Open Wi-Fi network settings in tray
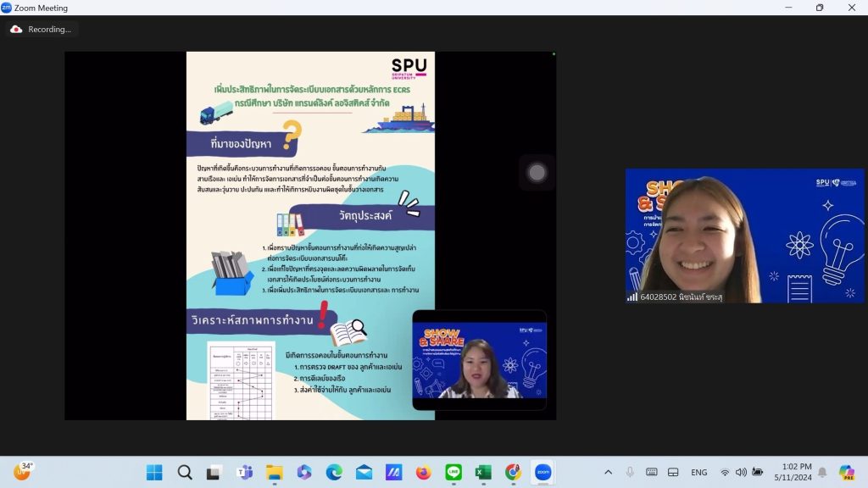The width and height of the screenshot is (868, 488). (725, 473)
